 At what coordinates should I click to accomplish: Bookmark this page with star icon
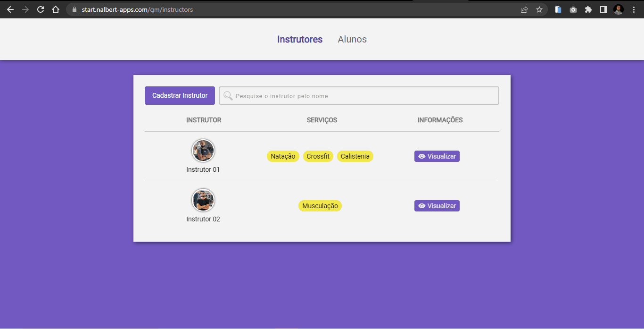(539, 9)
